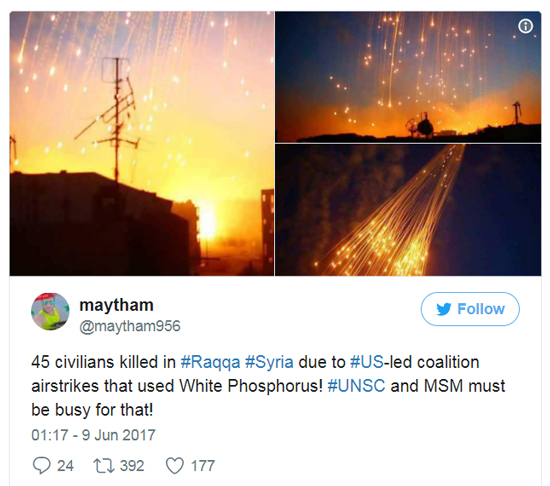Click the retweet arrows icon
Viewport: 550px width, 486px height.
click(x=103, y=466)
